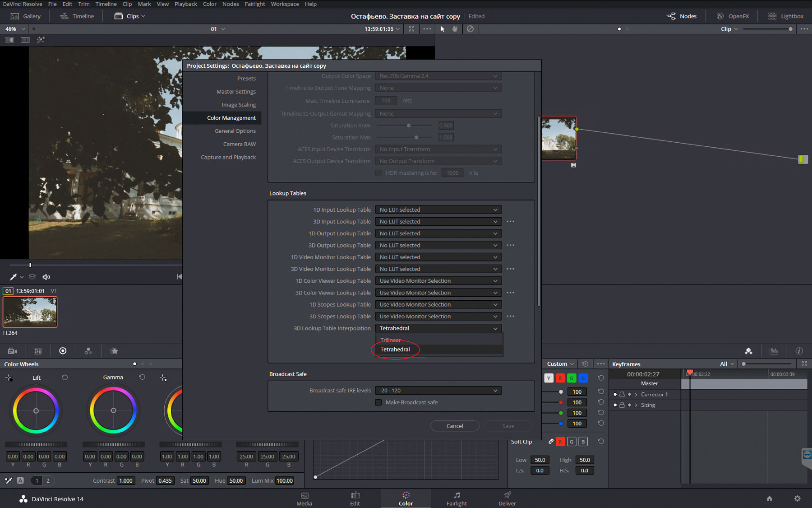The width and height of the screenshot is (812, 508).
Task: Select Trilinear interpolation option
Action: click(x=439, y=340)
